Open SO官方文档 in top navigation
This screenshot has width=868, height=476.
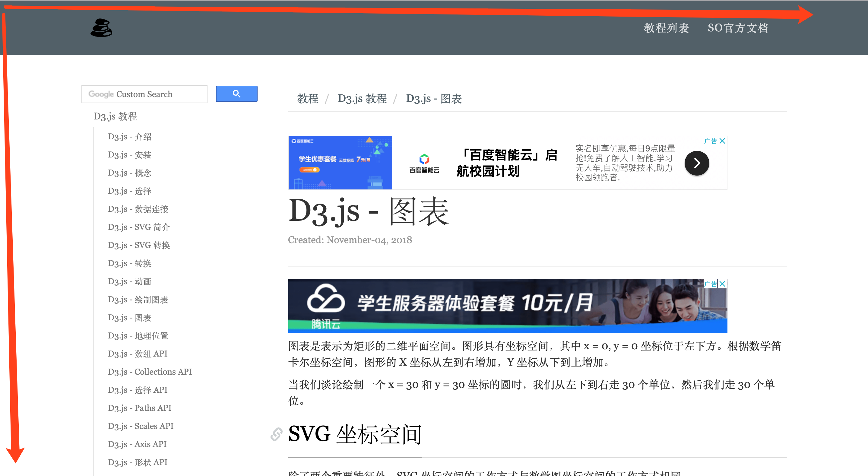coord(738,28)
